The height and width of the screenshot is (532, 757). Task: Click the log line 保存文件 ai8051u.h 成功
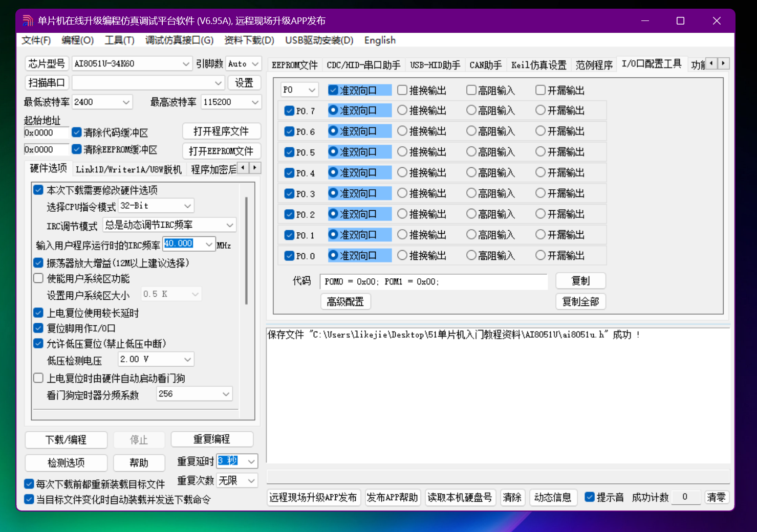(453, 335)
